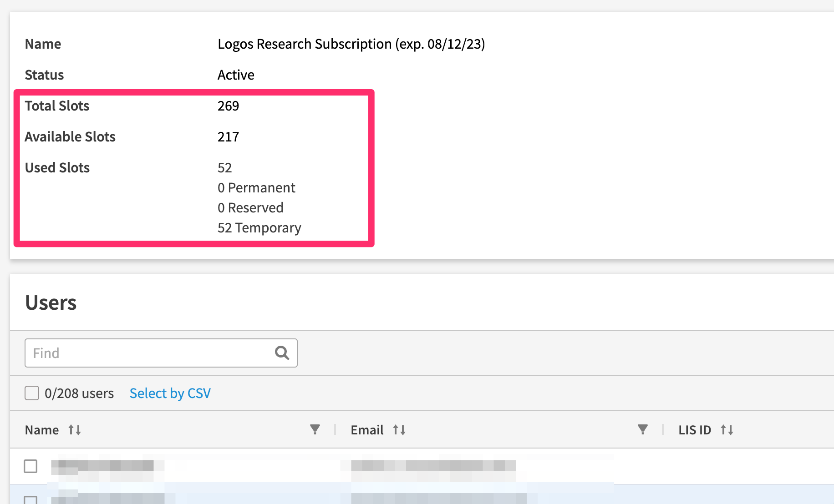Click the LIS ID column header

695,430
